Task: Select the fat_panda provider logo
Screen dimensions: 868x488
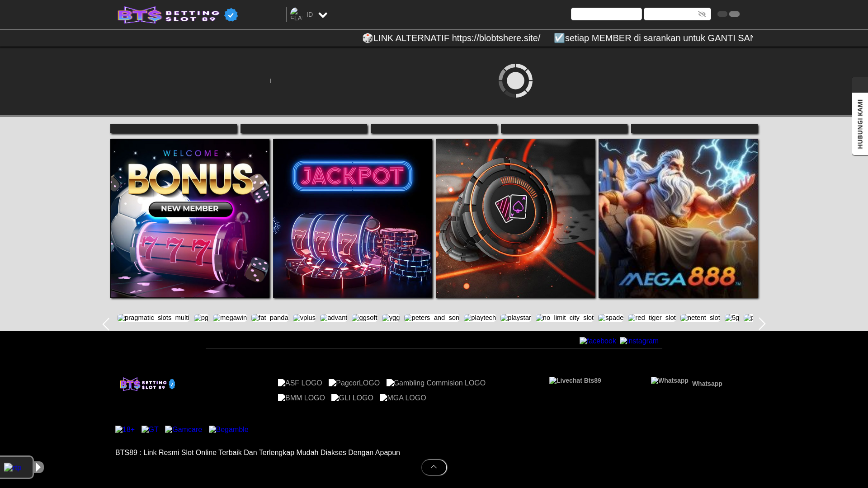Action: click(270, 318)
